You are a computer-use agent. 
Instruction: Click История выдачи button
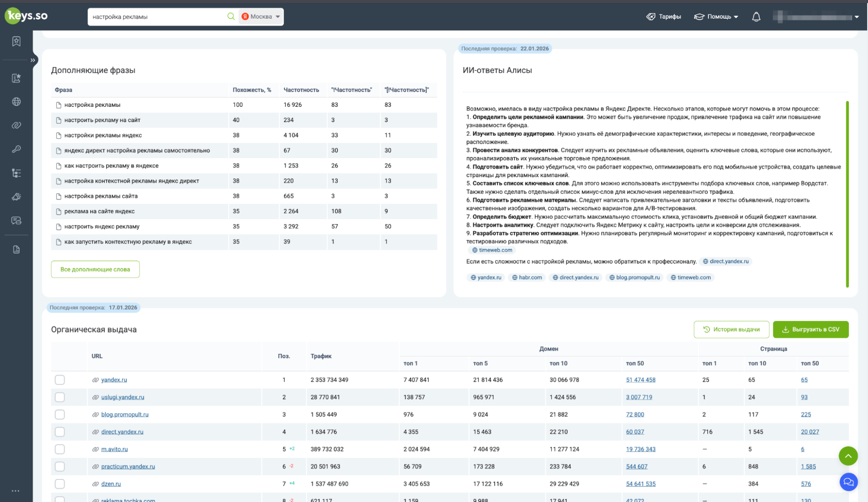731,330
